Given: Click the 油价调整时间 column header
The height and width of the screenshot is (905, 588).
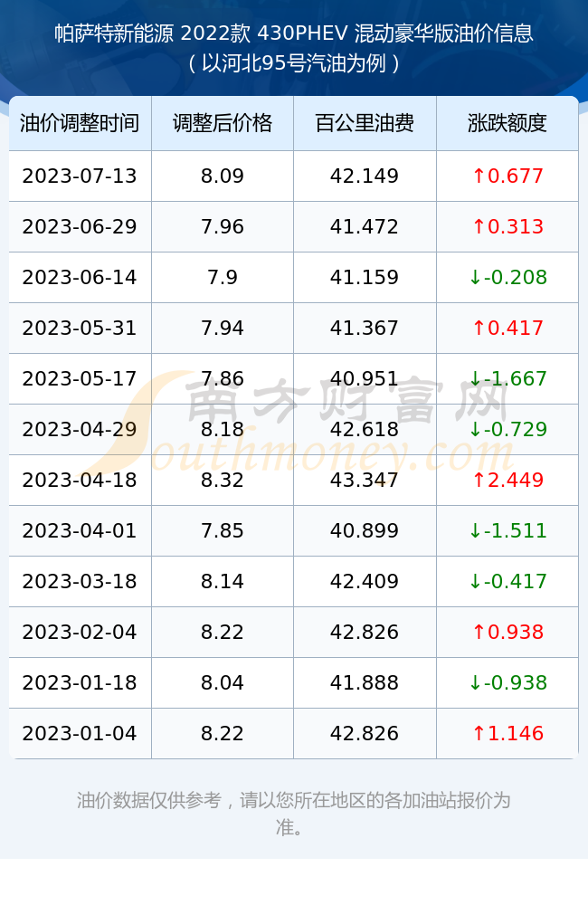Looking at the screenshot, I should pos(80,123).
